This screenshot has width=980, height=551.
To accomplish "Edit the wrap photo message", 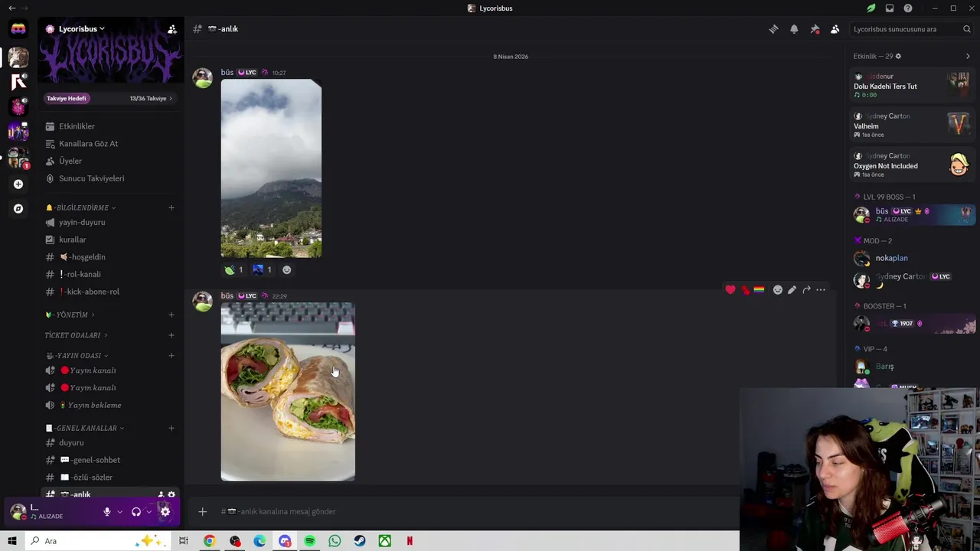I will click(792, 290).
